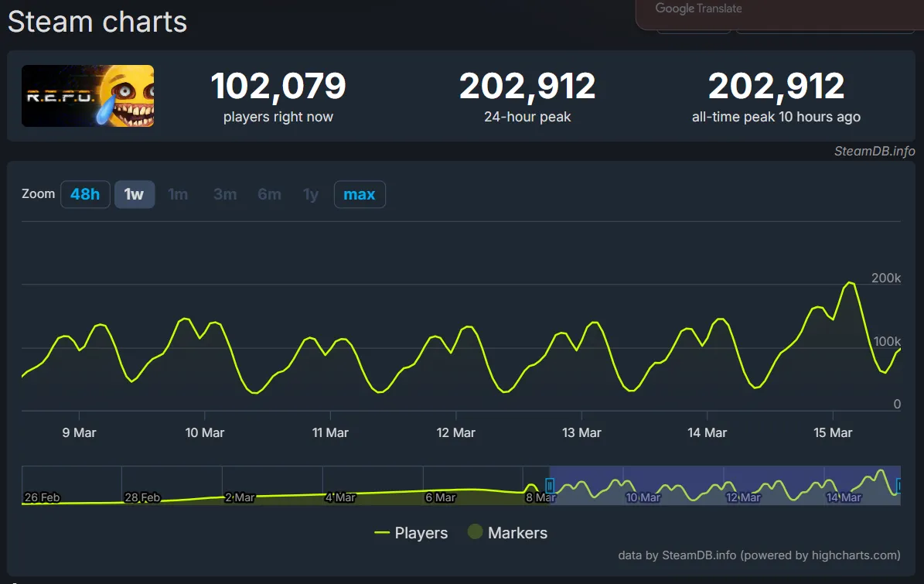Click the '100k' y-axis label
The height and width of the screenshot is (584, 924).
(887, 341)
